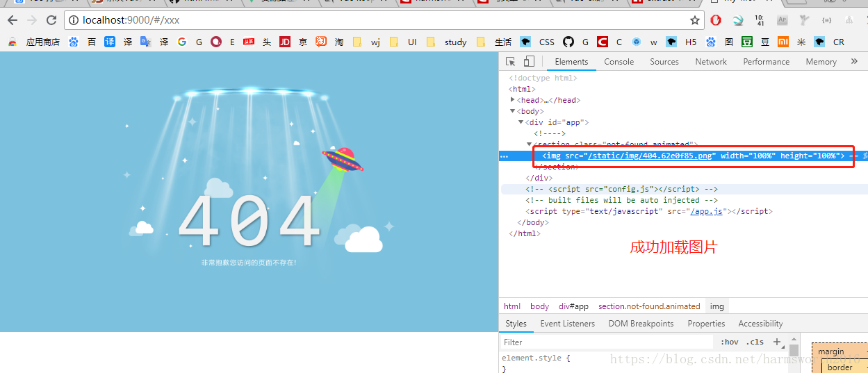
Task: Select the <!doctype html> line
Action: (543, 78)
